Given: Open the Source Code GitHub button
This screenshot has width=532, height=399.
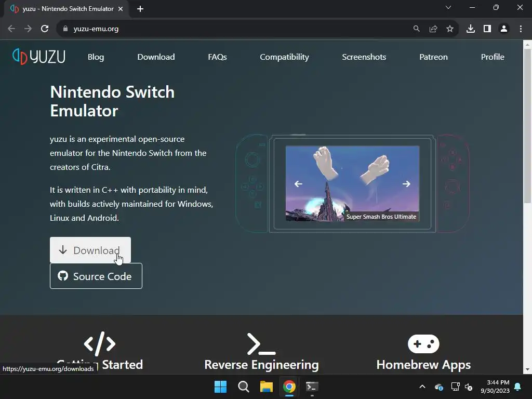Looking at the screenshot, I should pyautogui.click(x=96, y=276).
